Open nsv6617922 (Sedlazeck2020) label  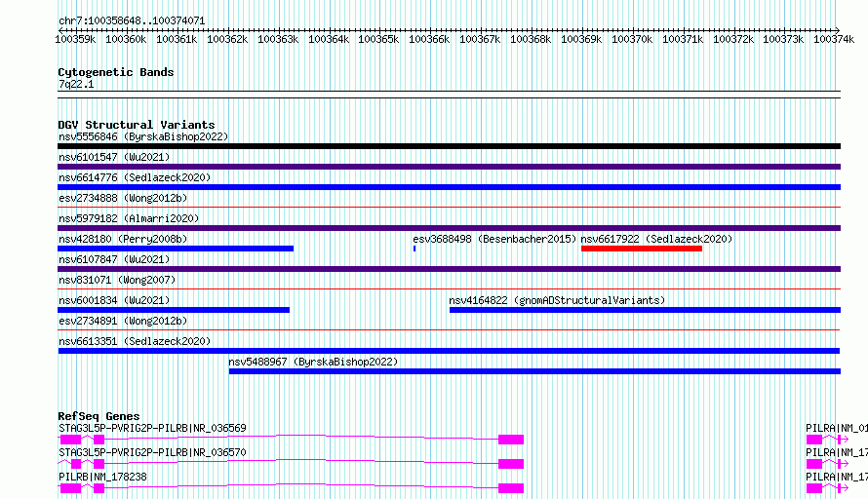[656, 239]
